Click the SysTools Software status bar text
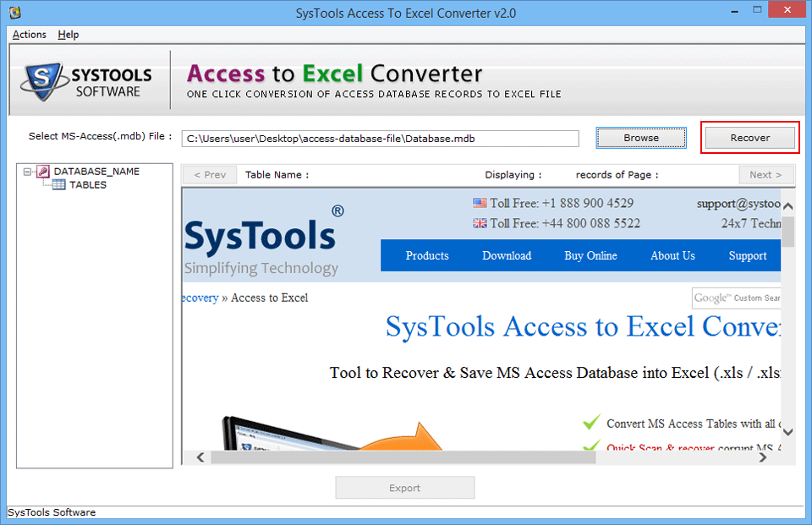812x525 pixels. 52,512
